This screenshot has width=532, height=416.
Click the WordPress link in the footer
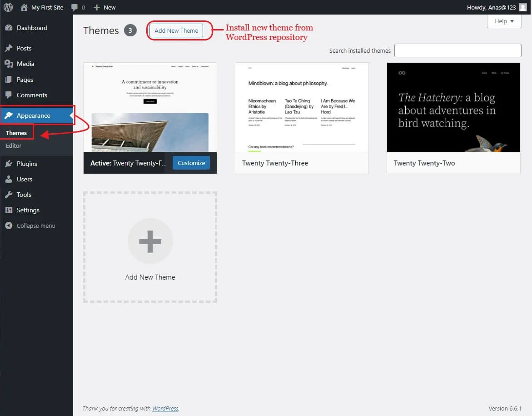165,409
